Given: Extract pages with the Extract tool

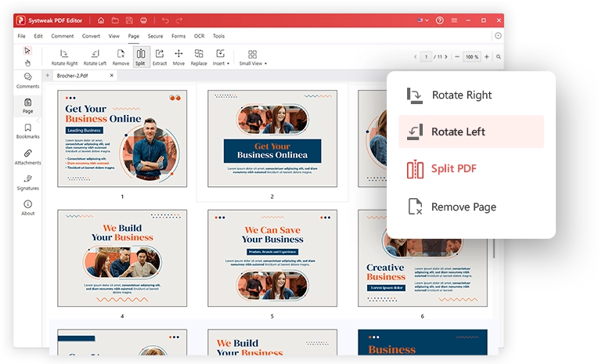Looking at the screenshot, I should [160, 58].
